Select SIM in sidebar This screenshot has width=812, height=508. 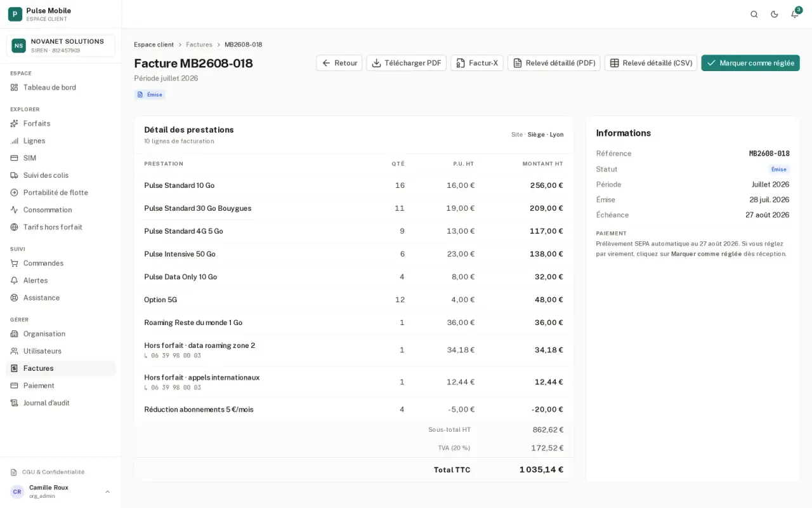pyautogui.click(x=61, y=158)
